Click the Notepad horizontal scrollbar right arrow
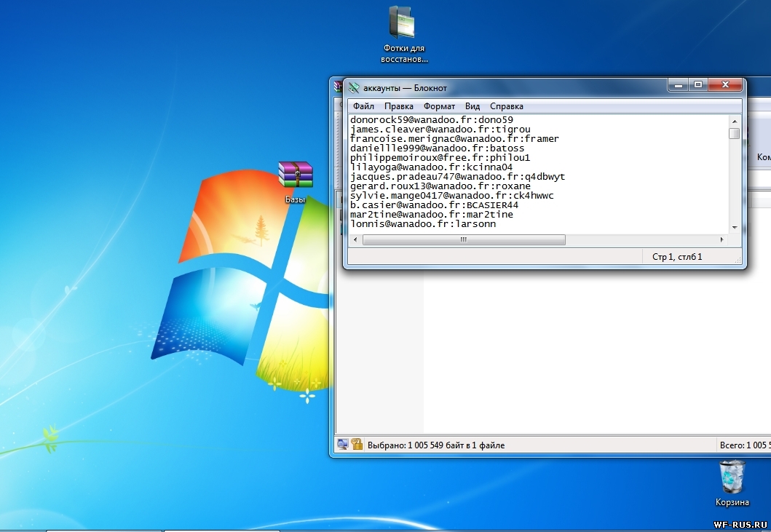Screen dimensions: 771x532 (x=721, y=240)
